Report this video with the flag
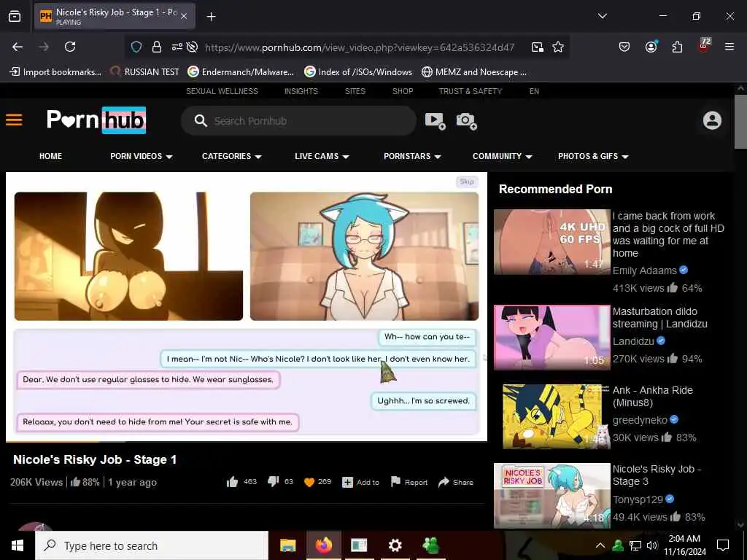The width and height of the screenshot is (747, 560). pyautogui.click(x=409, y=482)
